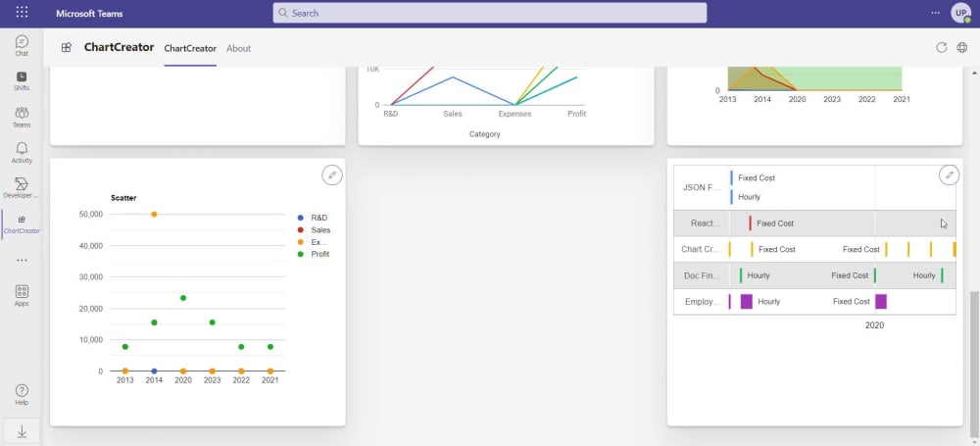The width and height of the screenshot is (980, 446).
Task: Click the JSON F... timeline row label
Action: point(702,187)
